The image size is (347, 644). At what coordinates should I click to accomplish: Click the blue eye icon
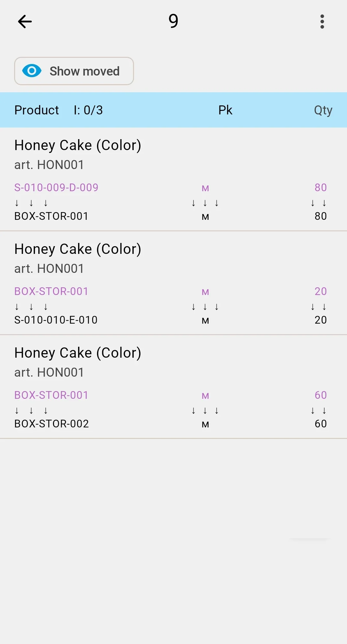coord(32,71)
